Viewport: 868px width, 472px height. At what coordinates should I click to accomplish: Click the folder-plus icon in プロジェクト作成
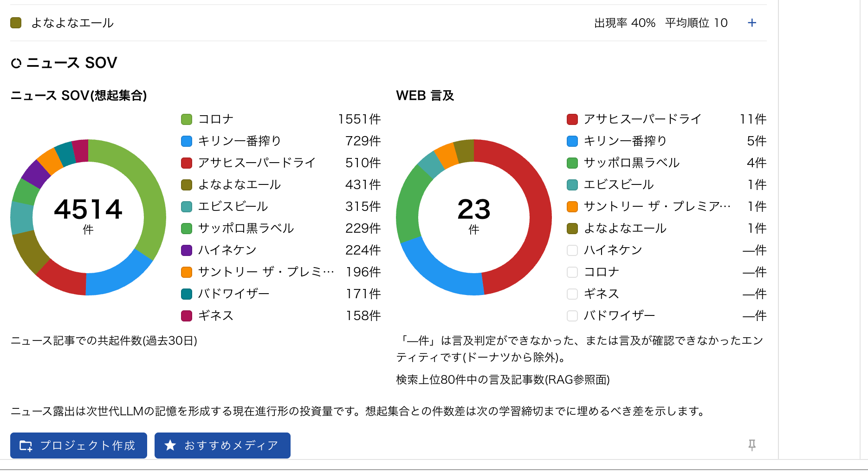26,446
